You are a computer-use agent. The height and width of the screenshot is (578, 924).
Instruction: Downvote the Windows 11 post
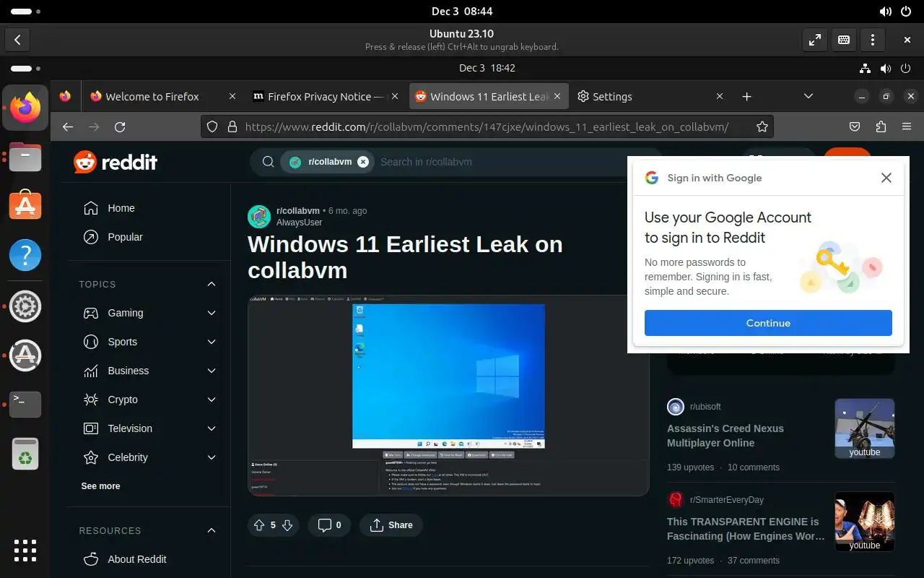tap(287, 525)
